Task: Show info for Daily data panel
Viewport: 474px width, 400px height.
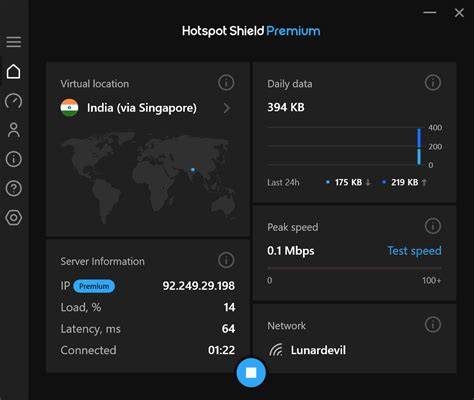Action: pyautogui.click(x=433, y=83)
